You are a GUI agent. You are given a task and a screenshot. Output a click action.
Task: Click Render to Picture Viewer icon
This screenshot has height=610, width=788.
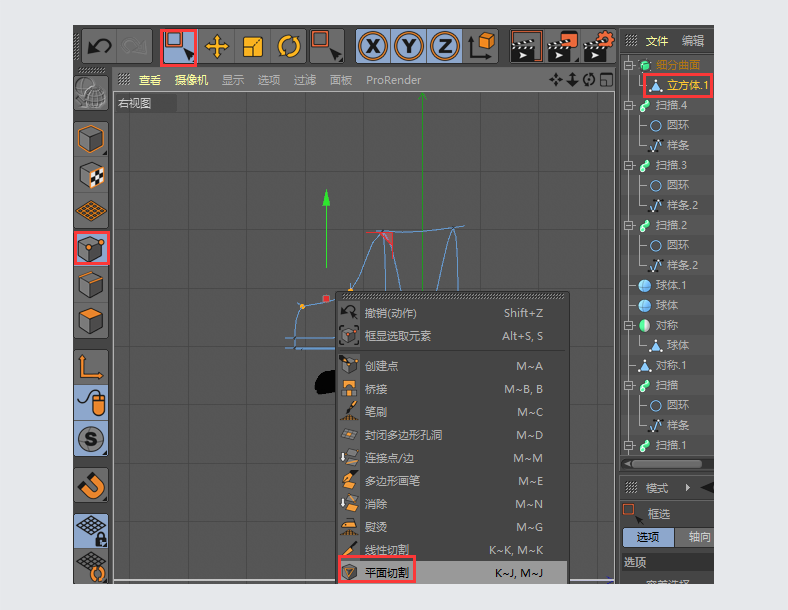[x=563, y=47]
